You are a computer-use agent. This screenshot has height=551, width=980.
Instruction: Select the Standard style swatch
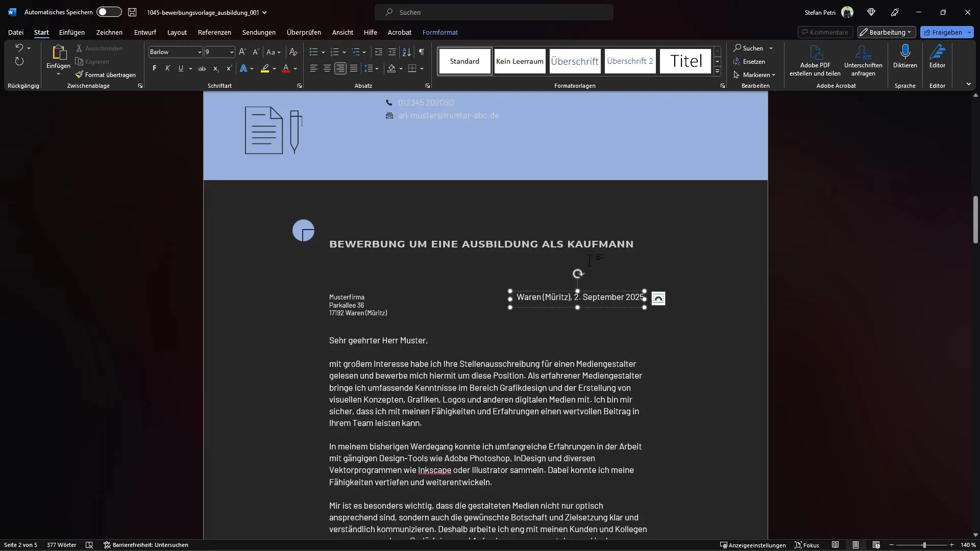pos(464,61)
